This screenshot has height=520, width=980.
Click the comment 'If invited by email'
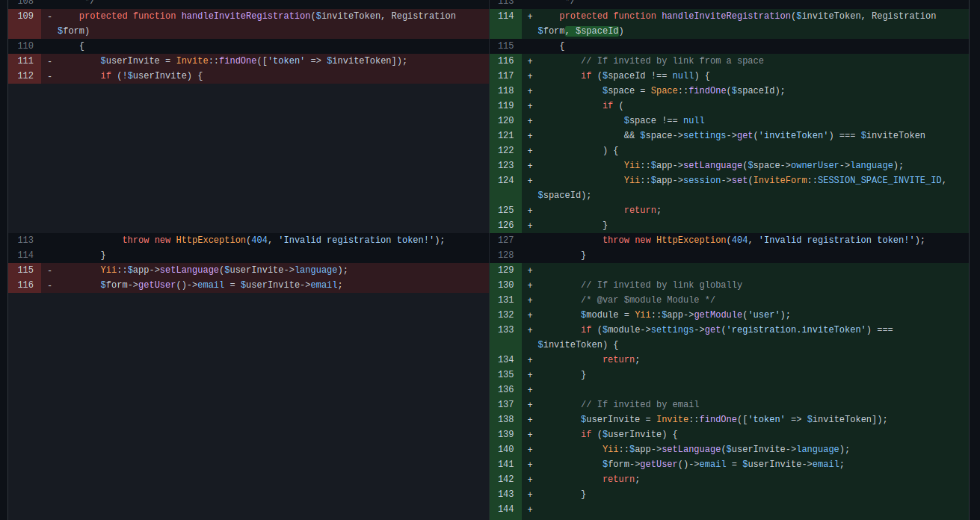point(639,404)
